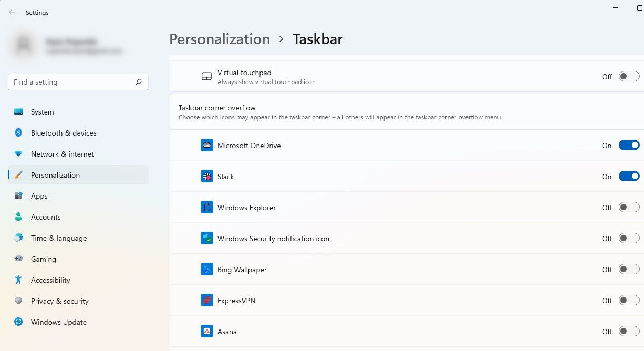Click the Windows Explorer USB icon
The width and height of the screenshot is (644, 351).
(206, 208)
